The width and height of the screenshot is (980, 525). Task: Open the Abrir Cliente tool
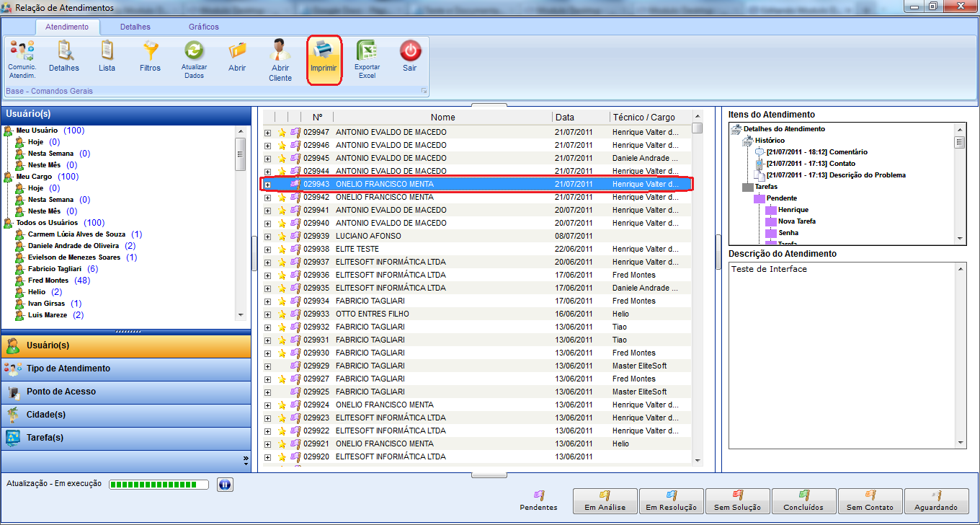pos(280,52)
